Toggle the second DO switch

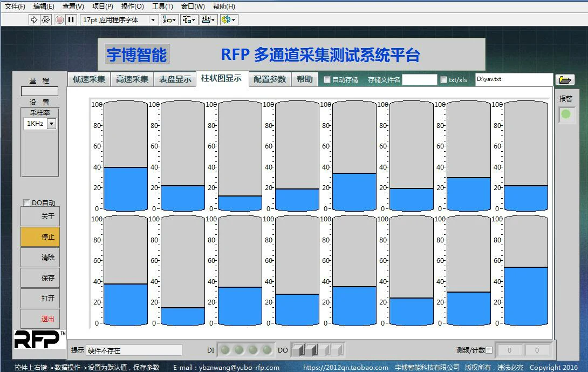coord(311,350)
